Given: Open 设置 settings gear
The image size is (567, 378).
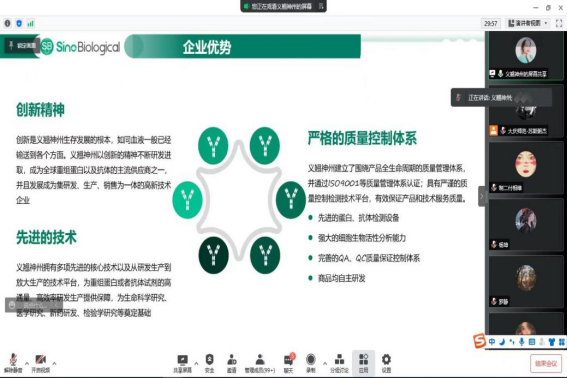Looking at the screenshot, I should click(386, 363).
